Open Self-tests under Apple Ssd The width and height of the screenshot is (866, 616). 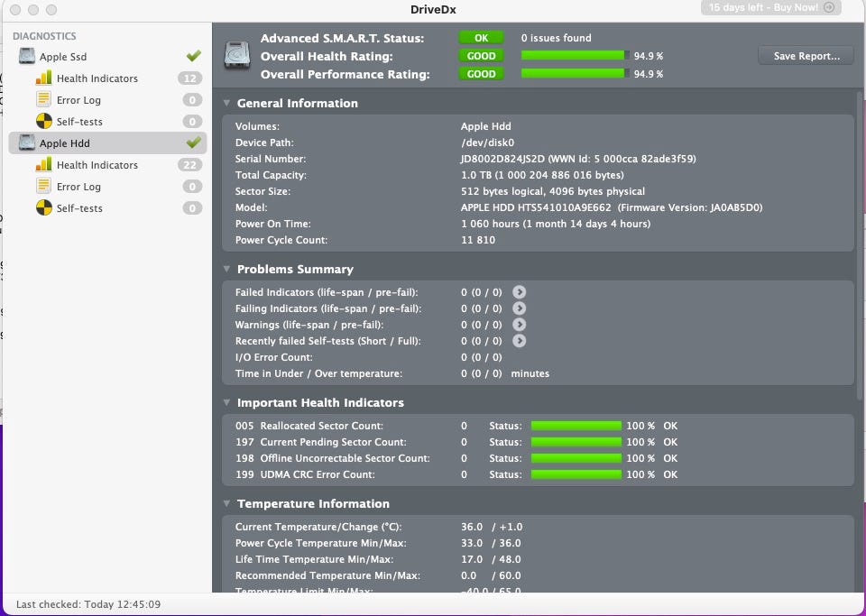79,122
